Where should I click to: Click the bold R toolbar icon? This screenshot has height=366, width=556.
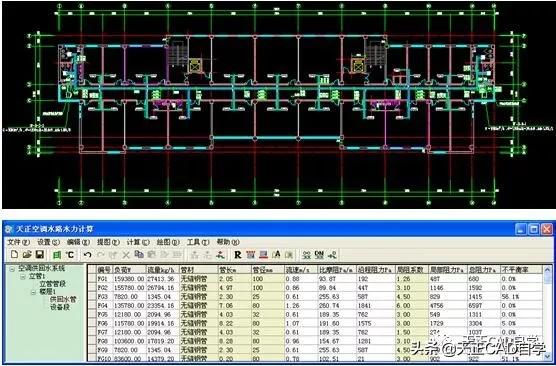click(x=238, y=255)
